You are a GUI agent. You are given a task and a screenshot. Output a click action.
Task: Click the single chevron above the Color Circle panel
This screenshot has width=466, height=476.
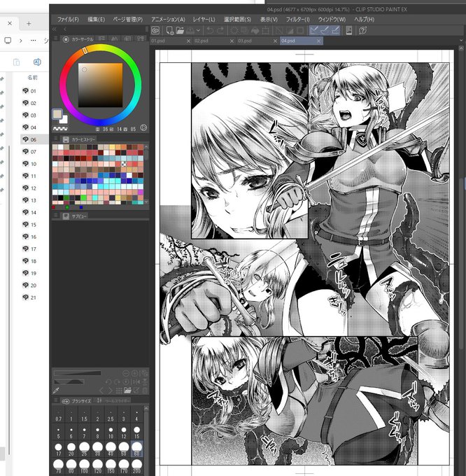coord(65,29)
